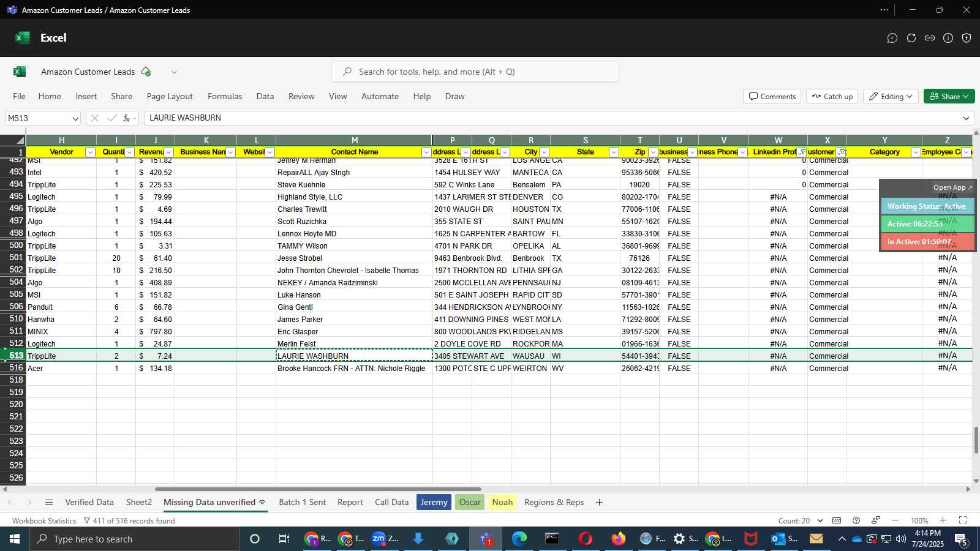This screenshot has width=980, height=551.
Task: Click the checkmark confirm icon in formula bar
Action: pyautogui.click(x=111, y=118)
